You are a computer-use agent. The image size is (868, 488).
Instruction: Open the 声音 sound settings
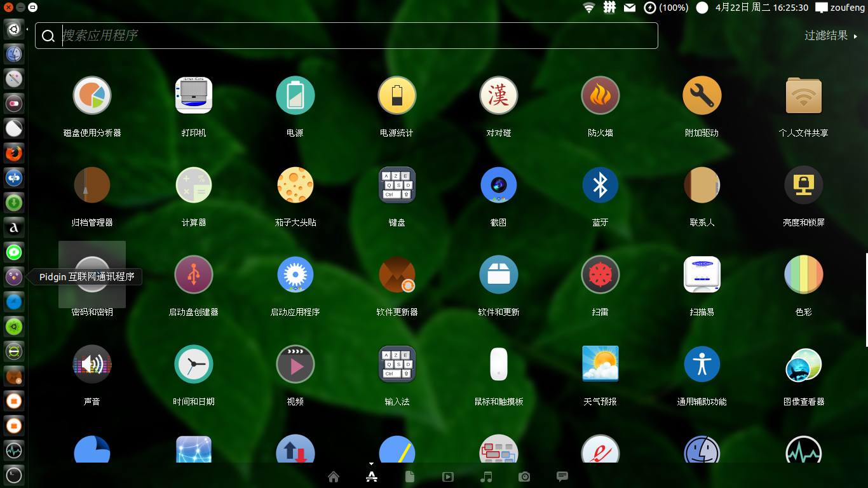(x=92, y=364)
